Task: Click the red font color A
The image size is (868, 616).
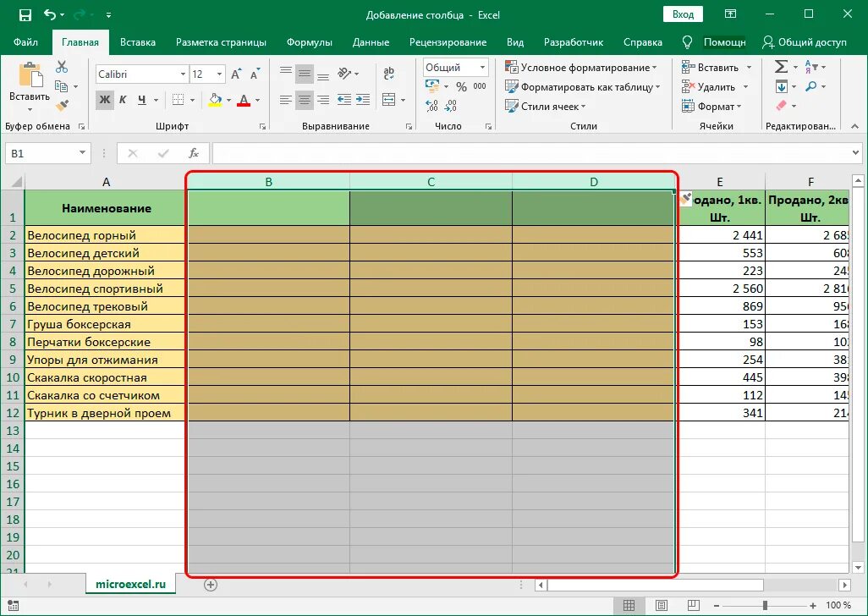Action: point(244,100)
